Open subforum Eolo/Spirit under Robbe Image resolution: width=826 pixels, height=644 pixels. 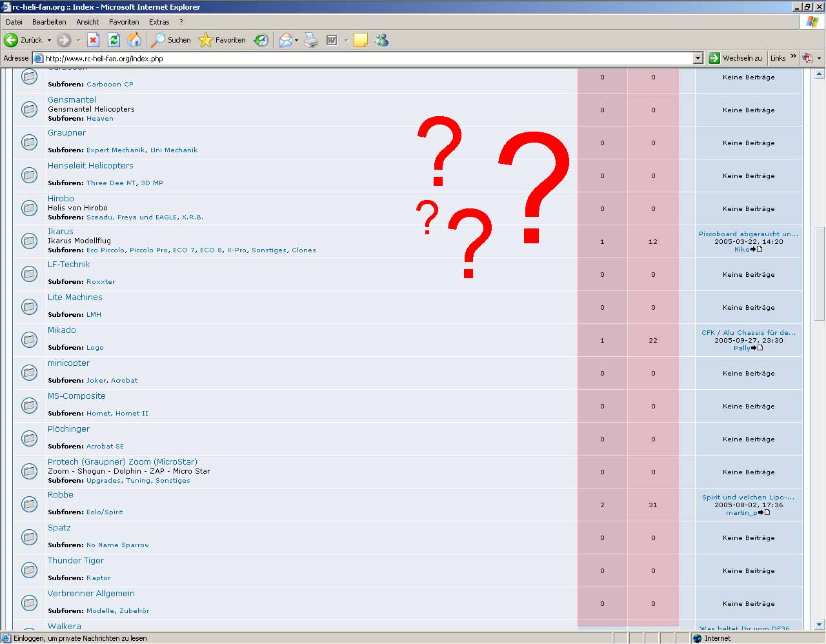coord(105,512)
